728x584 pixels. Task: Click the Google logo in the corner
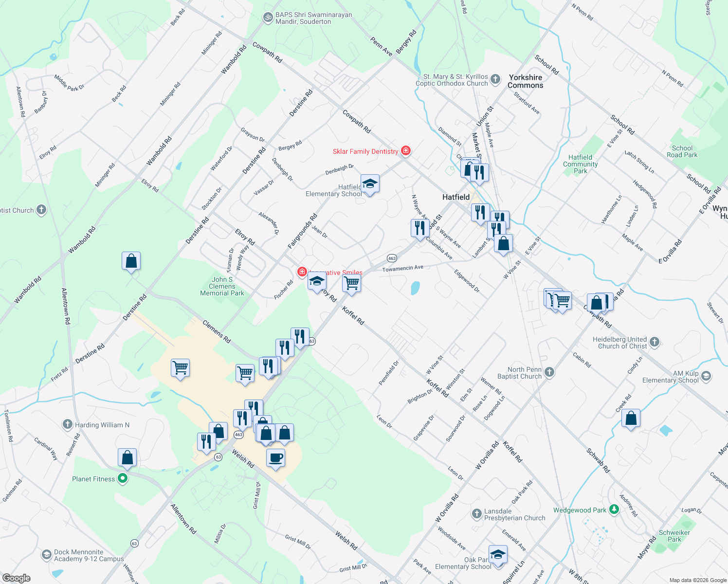pos(16,578)
